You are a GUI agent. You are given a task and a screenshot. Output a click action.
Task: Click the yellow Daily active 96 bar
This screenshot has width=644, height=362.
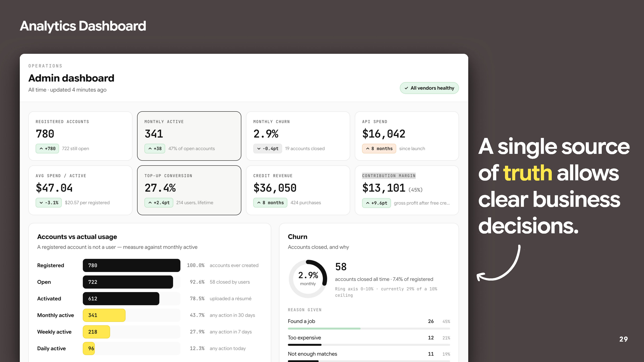coord(89,349)
